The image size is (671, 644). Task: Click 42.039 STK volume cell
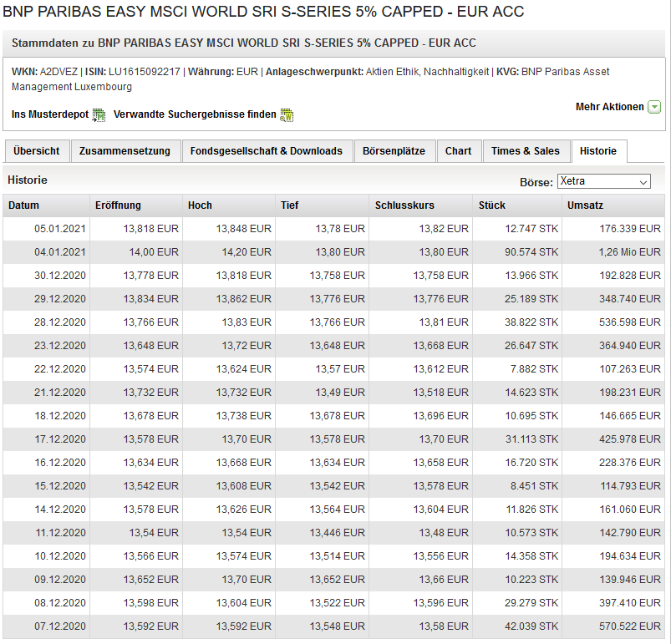coord(531,626)
